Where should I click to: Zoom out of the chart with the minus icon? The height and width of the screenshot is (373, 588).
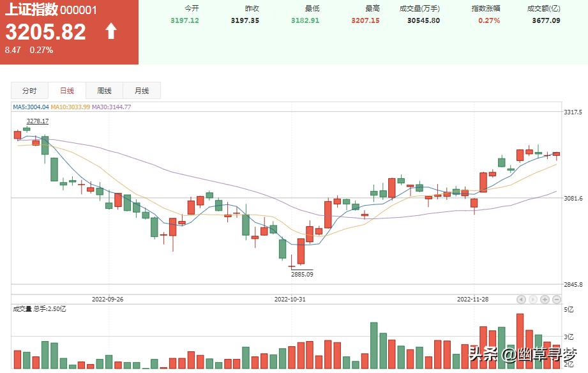pyautogui.click(x=557, y=299)
